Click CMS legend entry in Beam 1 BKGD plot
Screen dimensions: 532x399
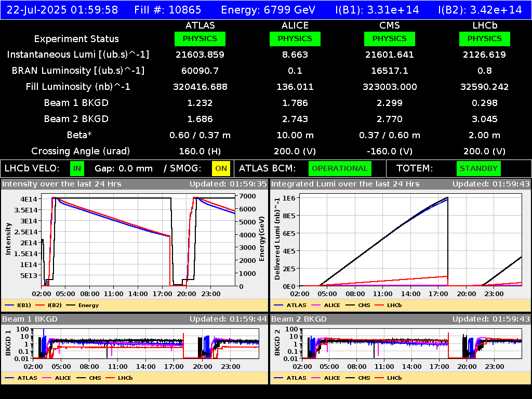click(89, 378)
